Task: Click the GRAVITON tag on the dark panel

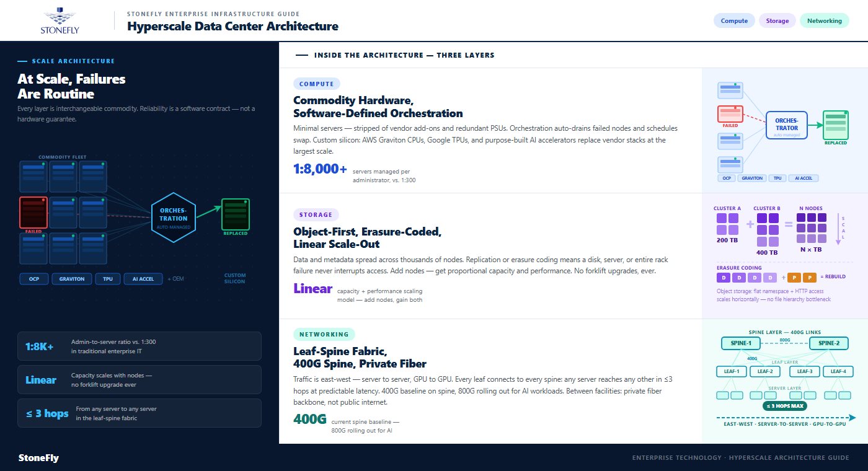Action: pyautogui.click(x=72, y=278)
